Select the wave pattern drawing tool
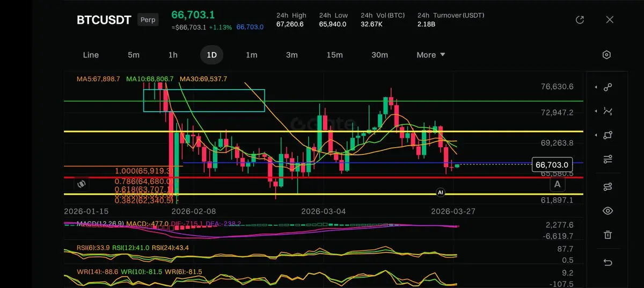Image resolution: width=644 pixels, height=288 pixels. pyautogui.click(x=608, y=111)
